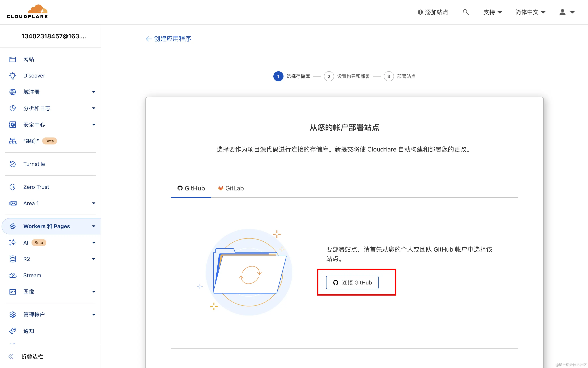Screen dimensions: 588x368
Task: Click step 3 circle 部署站点
Action: (389, 76)
